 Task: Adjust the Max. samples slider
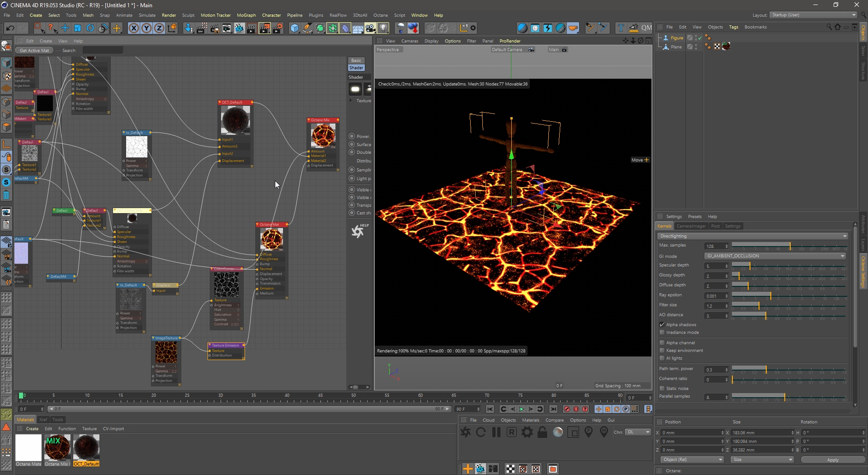(789, 246)
